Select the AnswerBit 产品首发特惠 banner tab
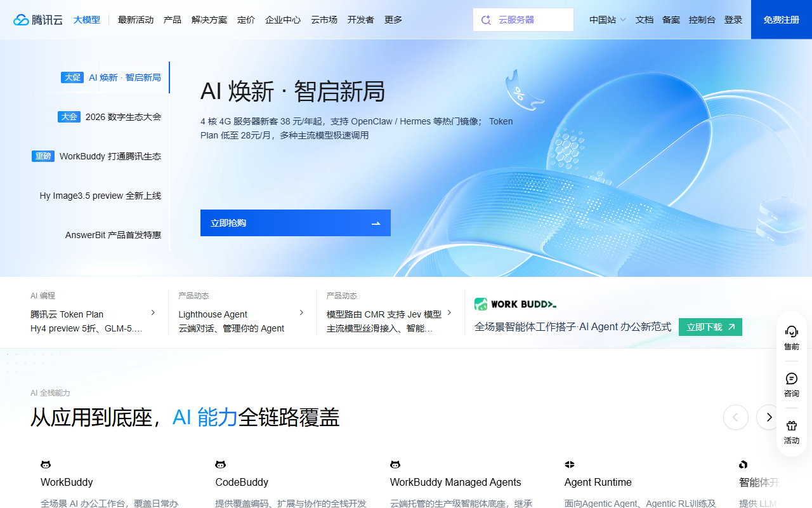Image resolution: width=812 pixels, height=508 pixels. tap(113, 235)
